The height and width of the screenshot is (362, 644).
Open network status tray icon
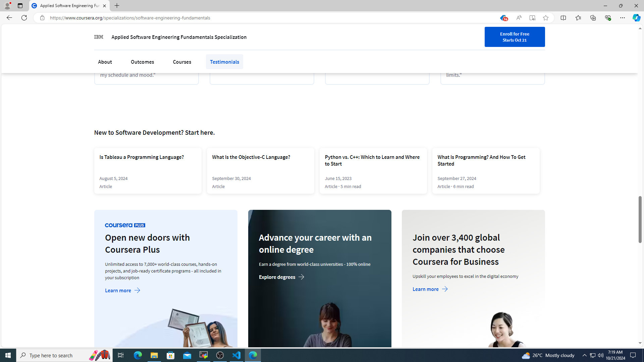click(593, 355)
